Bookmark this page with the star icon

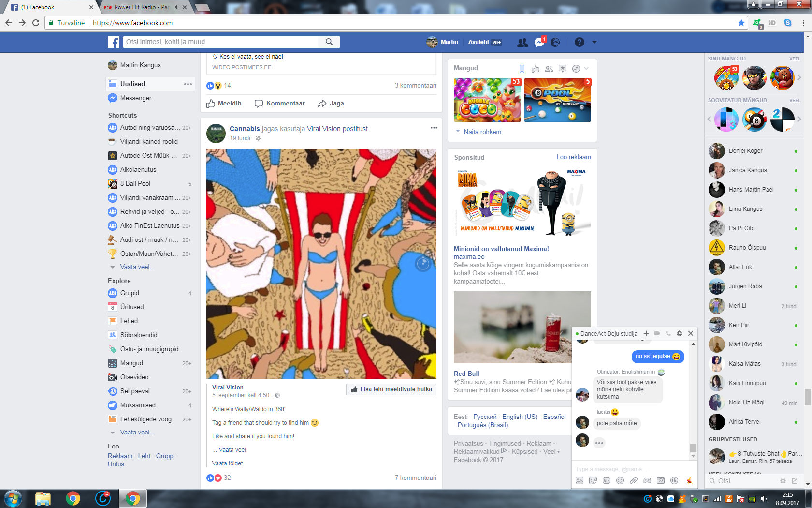(741, 23)
